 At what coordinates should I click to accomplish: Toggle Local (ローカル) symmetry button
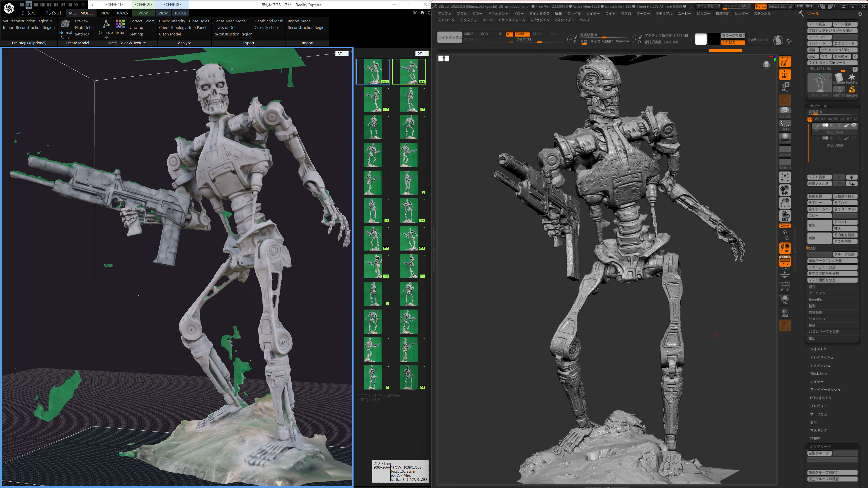(x=785, y=248)
